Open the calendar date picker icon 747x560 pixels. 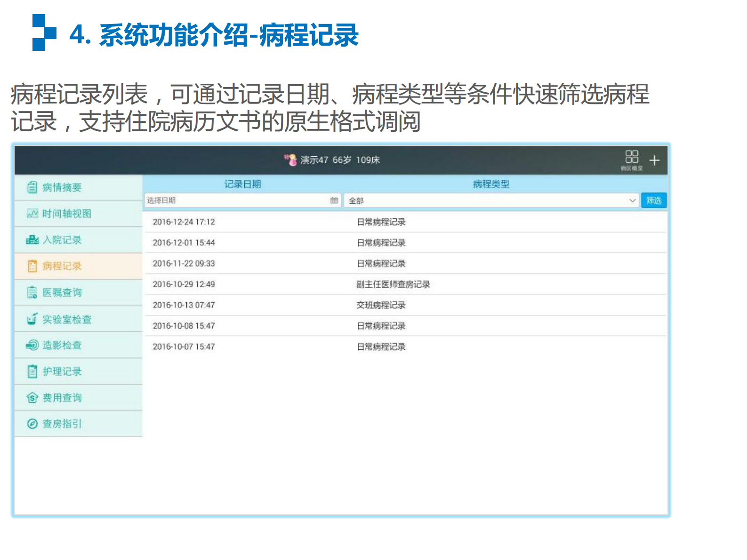[x=334, y=200]
